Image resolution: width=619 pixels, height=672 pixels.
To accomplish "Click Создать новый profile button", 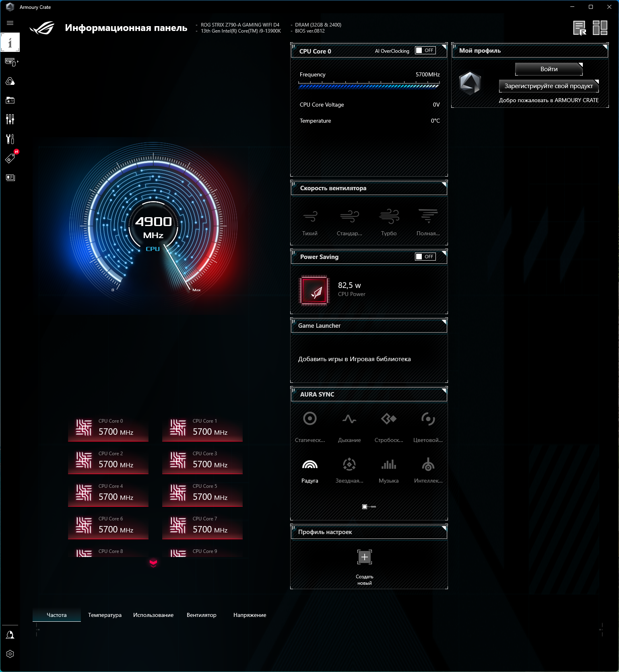I will click(x=365, y=567).
